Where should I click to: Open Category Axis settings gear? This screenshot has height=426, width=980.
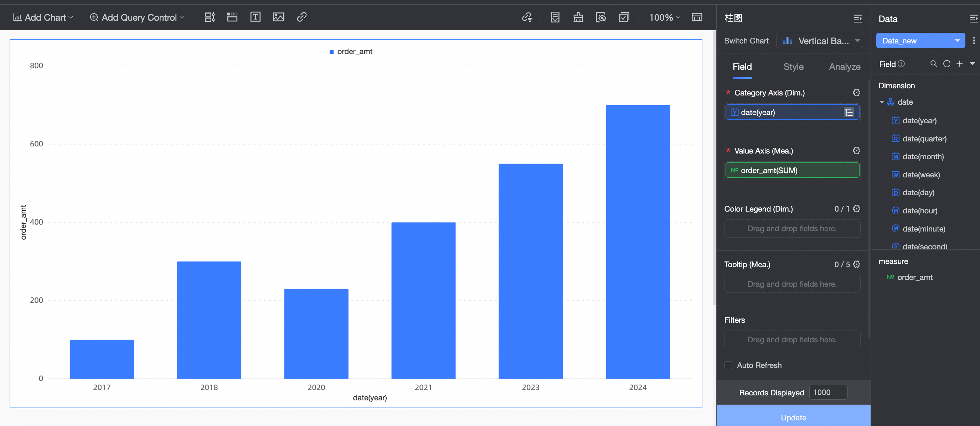[x=856, y=93]
